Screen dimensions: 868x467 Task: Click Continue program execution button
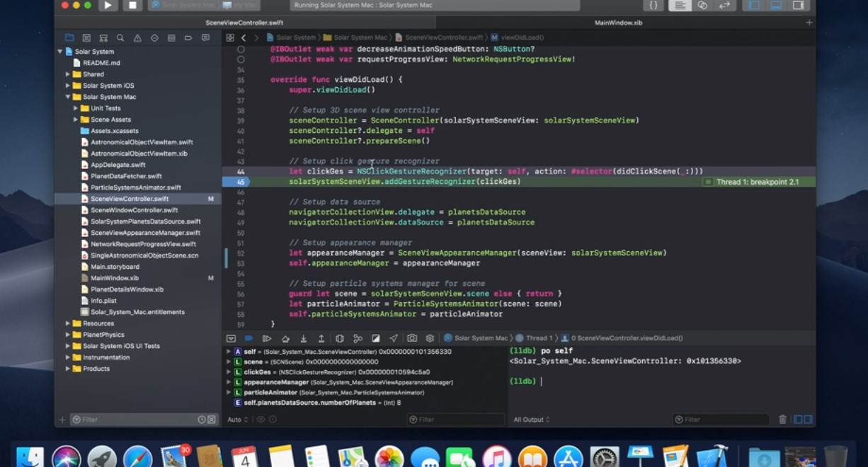267,338
